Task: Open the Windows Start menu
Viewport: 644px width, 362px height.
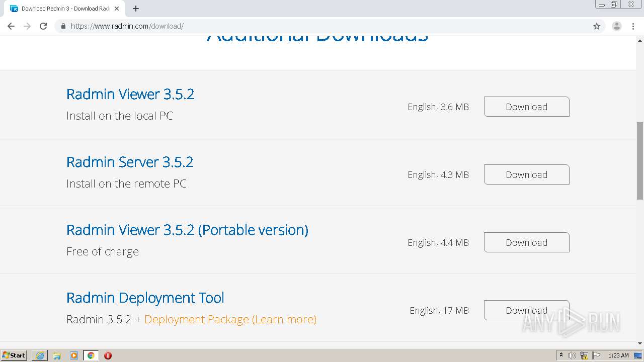Action: 14,355
